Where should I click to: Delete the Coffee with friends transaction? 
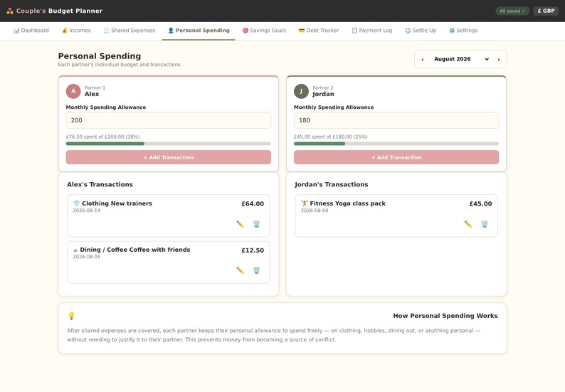click(257, 270)
